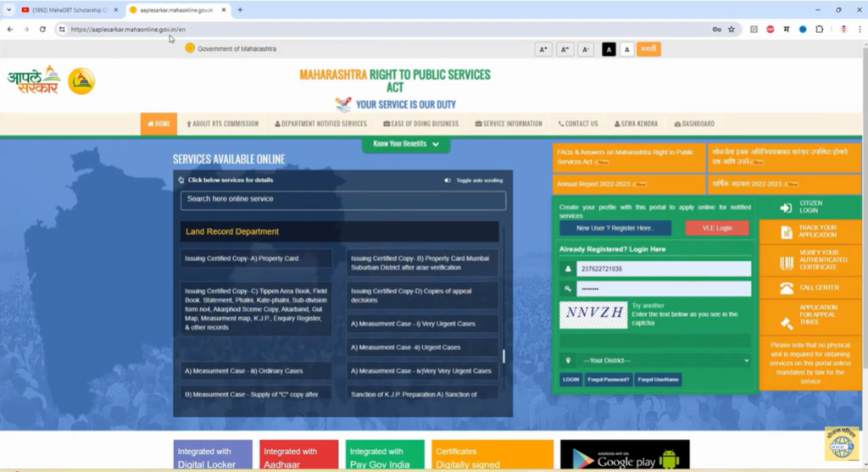Image resolution: width=868 pixels, height=472 pixels.
Task: Expand the Know Your Benefits dropdown
Action: (x=406, y=144)
